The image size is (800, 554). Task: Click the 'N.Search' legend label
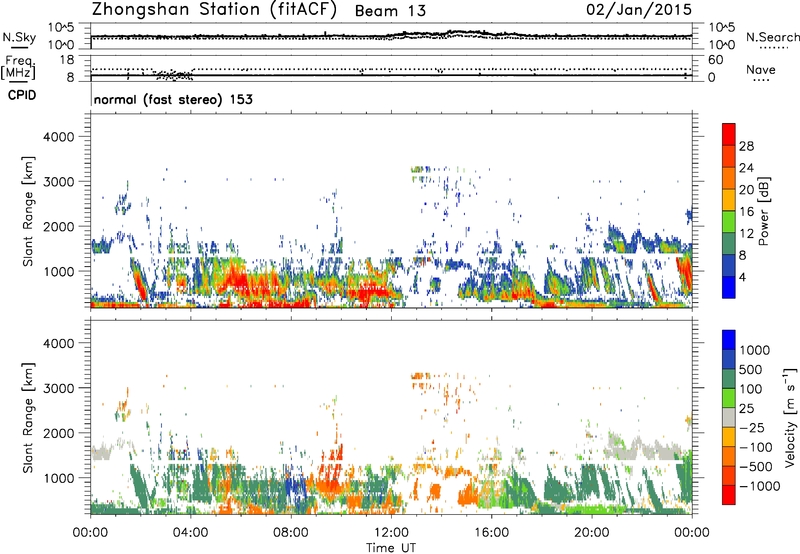pos(772,37)
